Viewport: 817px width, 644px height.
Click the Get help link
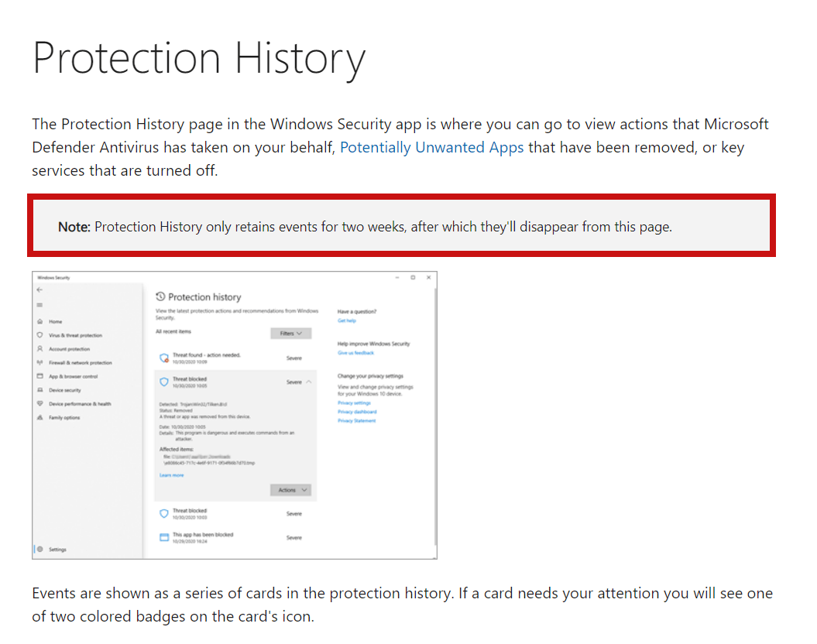click(x=345, y=320)
